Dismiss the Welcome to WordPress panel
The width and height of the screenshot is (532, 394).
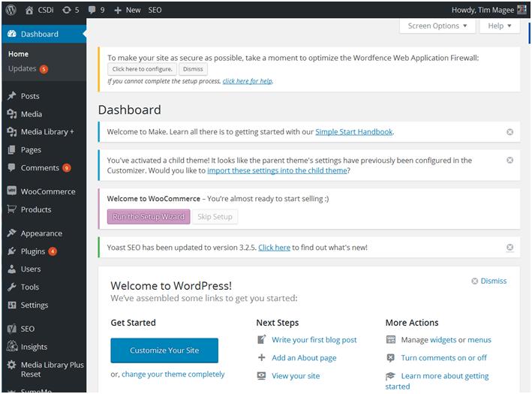pos(489,281)
